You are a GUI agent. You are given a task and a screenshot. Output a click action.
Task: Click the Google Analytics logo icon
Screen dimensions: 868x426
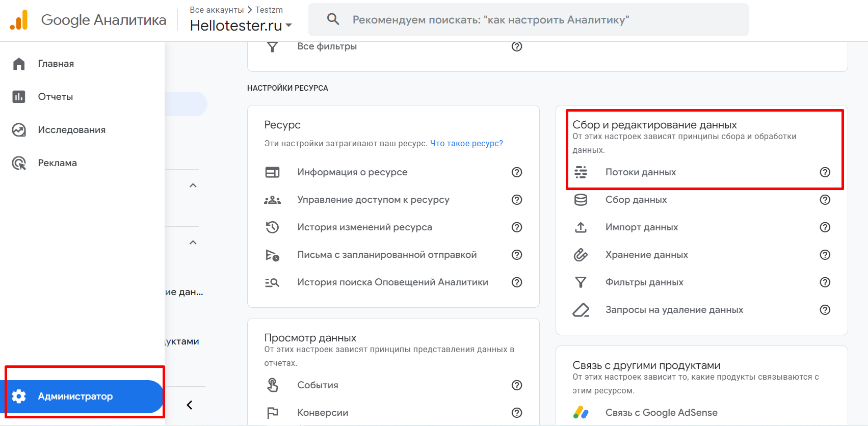(x=19, y=20)
